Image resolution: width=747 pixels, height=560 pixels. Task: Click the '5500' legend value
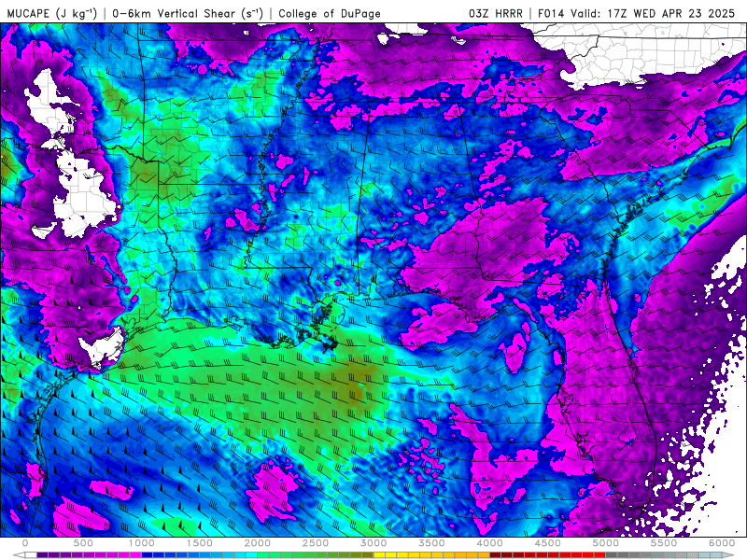664,543
